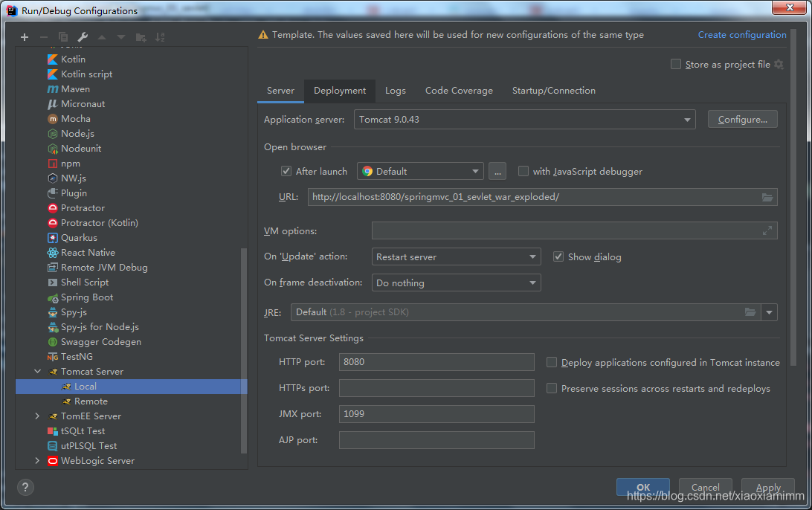Click the Add New Configuration plus icon

pos(25,37)
